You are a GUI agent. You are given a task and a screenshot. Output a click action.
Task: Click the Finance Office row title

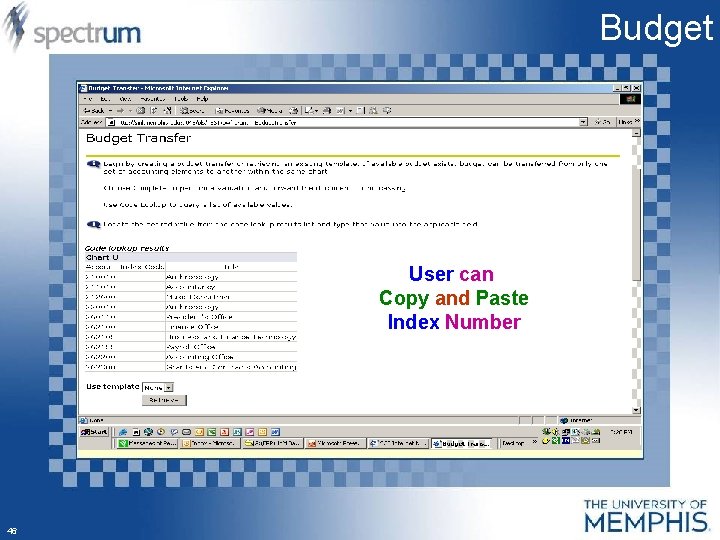[192, 327]
